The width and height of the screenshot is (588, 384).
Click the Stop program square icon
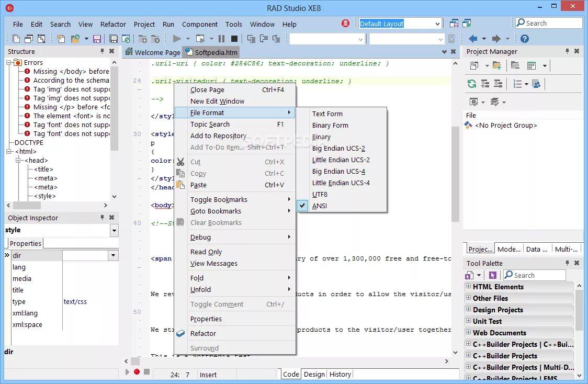click(234, 39)
